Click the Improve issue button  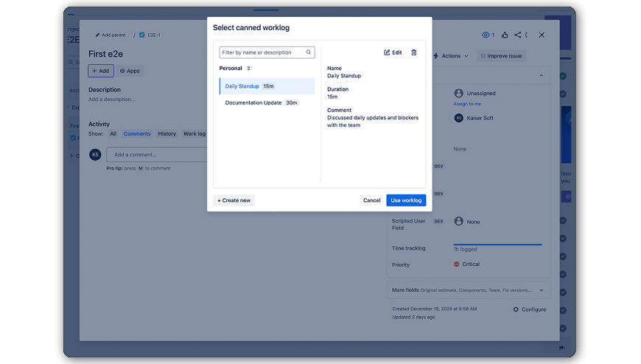501,56
